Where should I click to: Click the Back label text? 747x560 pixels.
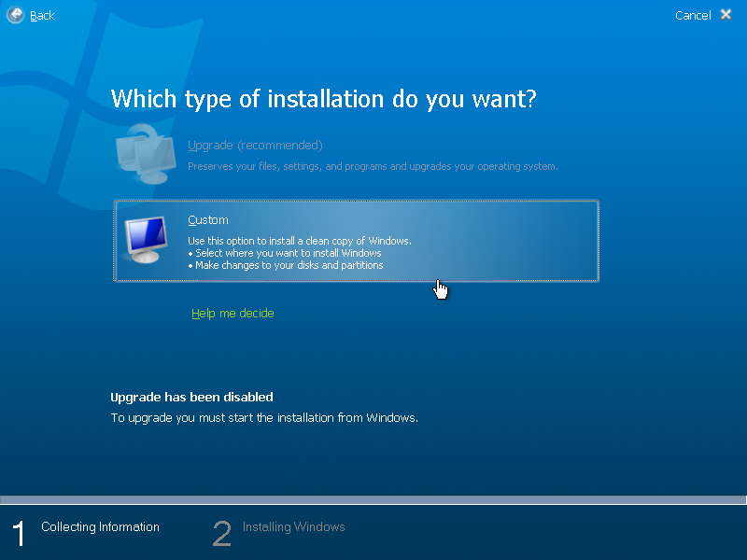[42, 16]
